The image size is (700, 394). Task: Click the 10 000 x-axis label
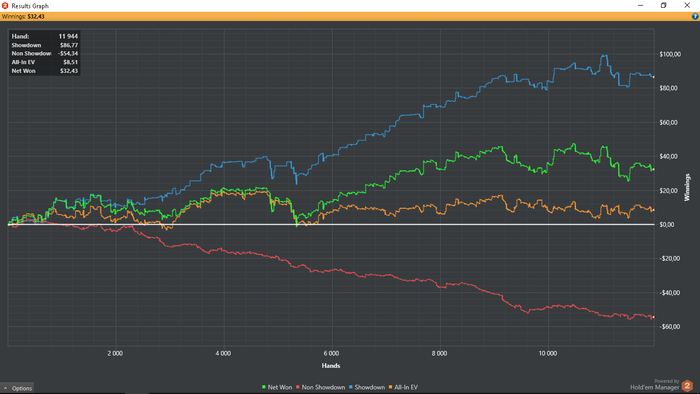(548, 353)
